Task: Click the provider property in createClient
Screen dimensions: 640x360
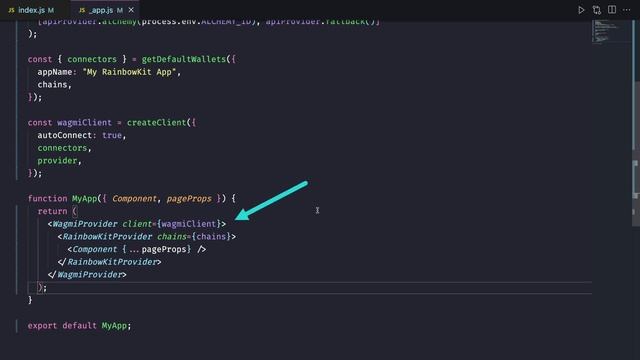Action: point(57,160)
